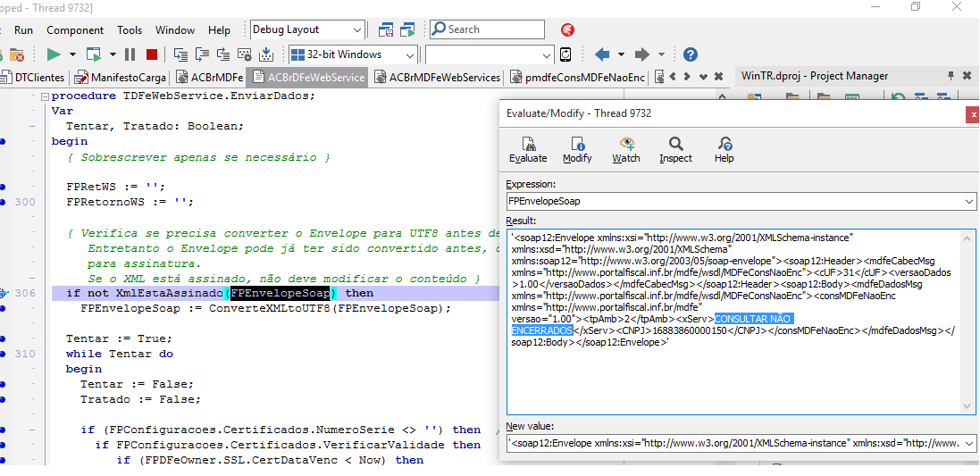
Task: Click Watch in Evaluate/Modify window
Action: coord(625,150)
